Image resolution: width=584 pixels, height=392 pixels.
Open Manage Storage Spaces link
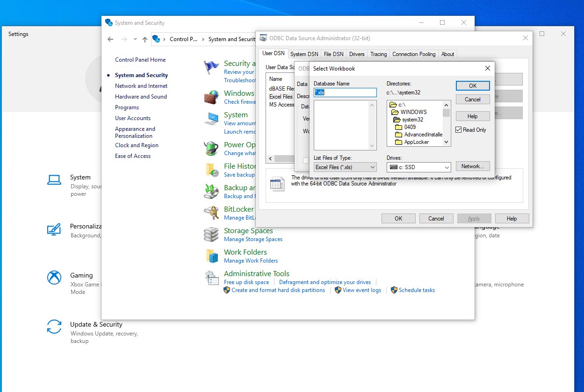(x=253, y=239)
